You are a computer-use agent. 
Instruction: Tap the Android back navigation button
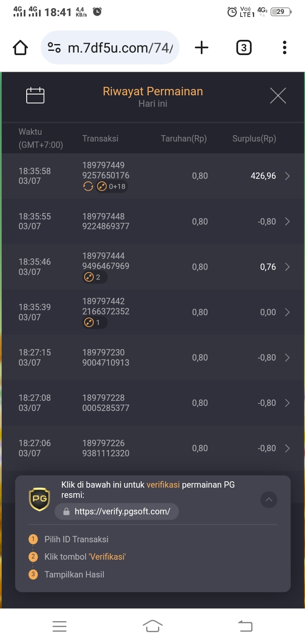(x=245, y=626)
